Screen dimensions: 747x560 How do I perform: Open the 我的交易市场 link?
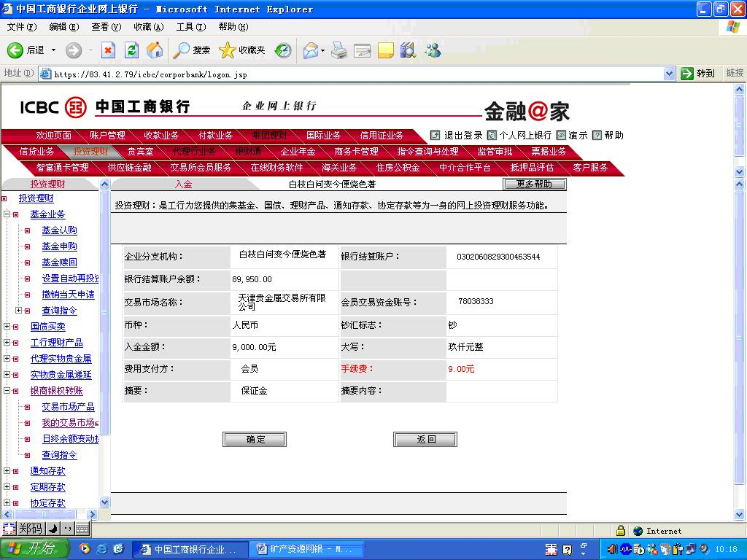click(x=69, y=423)
